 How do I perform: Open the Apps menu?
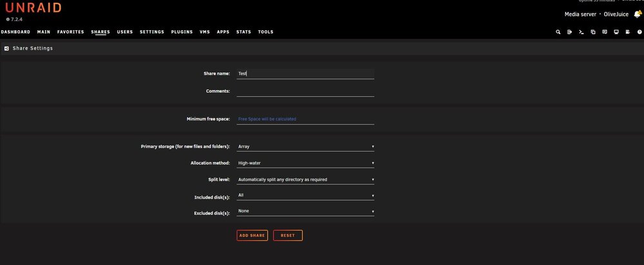click(223, 32)
